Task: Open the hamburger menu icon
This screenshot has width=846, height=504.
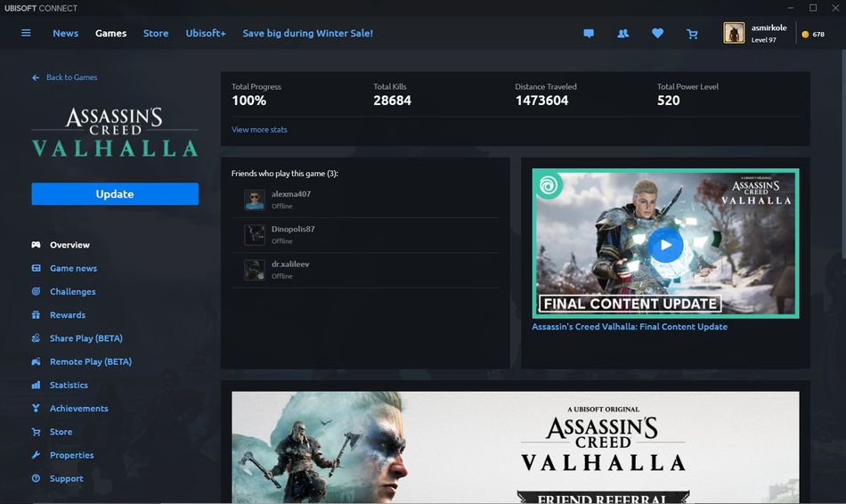Action: point(26,33)
